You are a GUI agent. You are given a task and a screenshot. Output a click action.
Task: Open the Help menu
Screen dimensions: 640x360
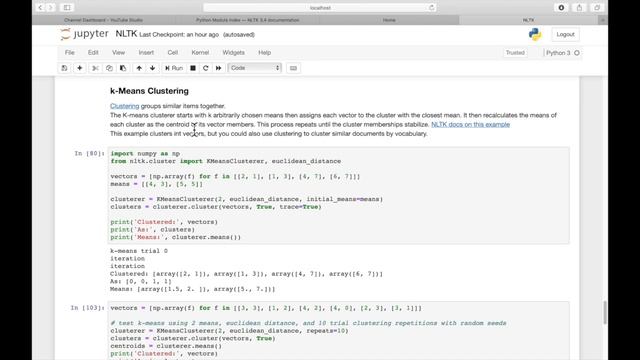pos(264,53)
